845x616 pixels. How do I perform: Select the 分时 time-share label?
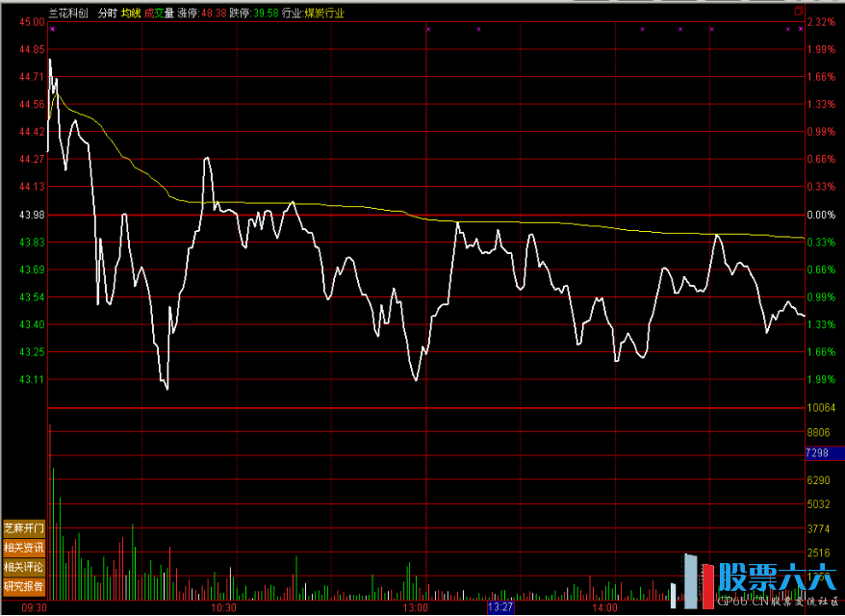pyautogui.click(x=107, y=13)
